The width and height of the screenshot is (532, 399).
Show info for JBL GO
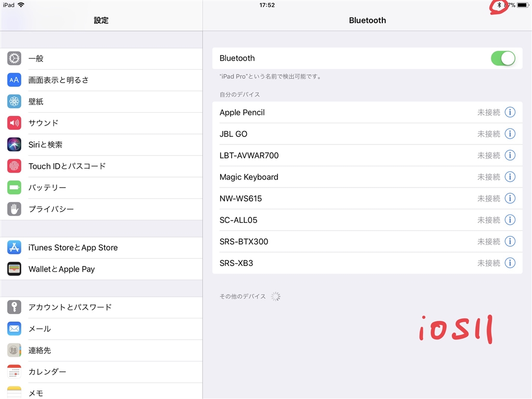tap(510, 134)
